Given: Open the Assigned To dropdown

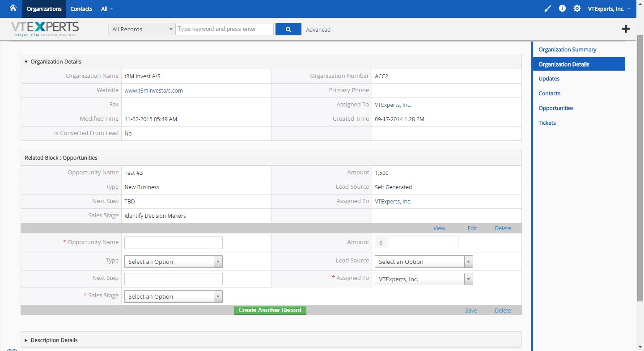Looking at the screenshot, I should click(424, 279).
